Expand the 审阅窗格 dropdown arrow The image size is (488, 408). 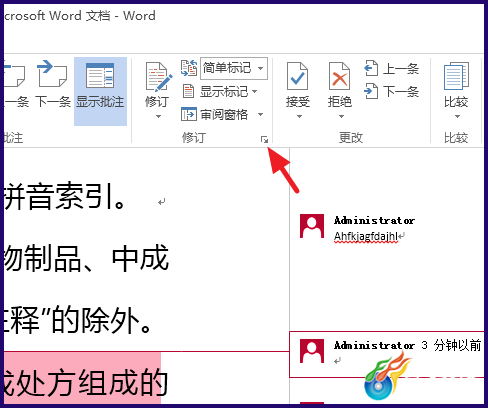pyautogui.click(x=260, y=114)
